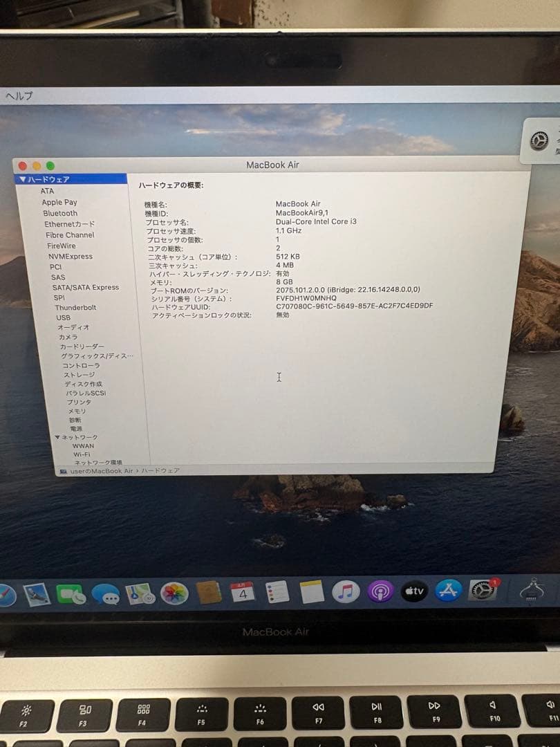Screen dimensions: 560x747
Task: Select プリンタ in the sidebar
Action: click(79, 402)
